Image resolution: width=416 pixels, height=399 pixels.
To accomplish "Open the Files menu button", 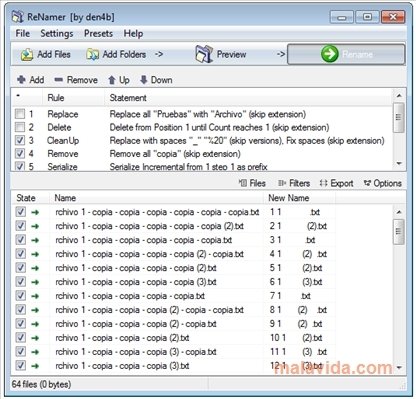I will (252, 183).
